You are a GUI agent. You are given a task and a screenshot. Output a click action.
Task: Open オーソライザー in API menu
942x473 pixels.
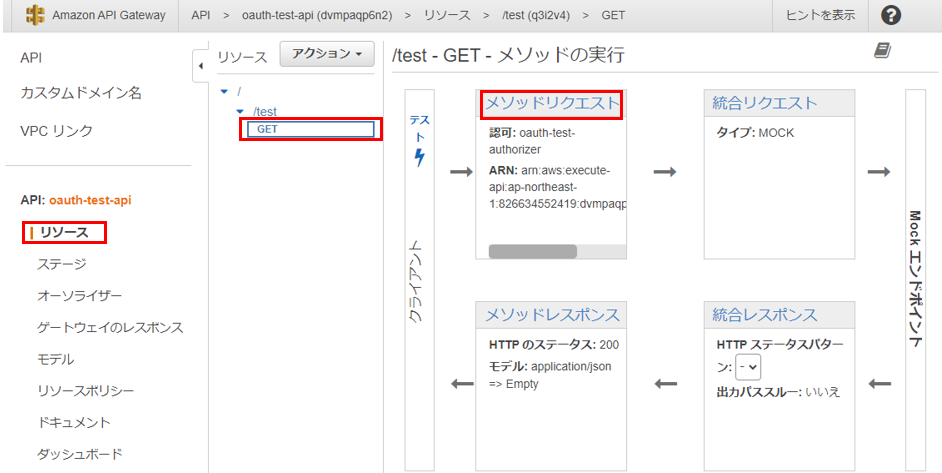[x=79, y=296]
